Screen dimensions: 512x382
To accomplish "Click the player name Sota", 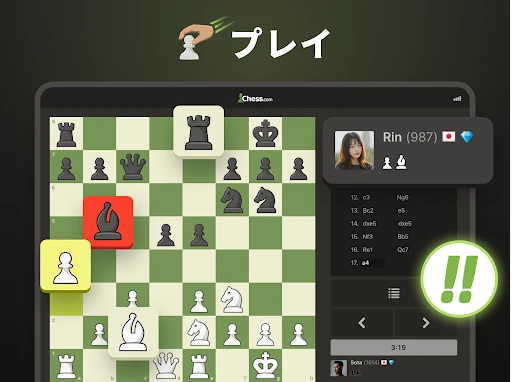I will click(x=356, y=362).
